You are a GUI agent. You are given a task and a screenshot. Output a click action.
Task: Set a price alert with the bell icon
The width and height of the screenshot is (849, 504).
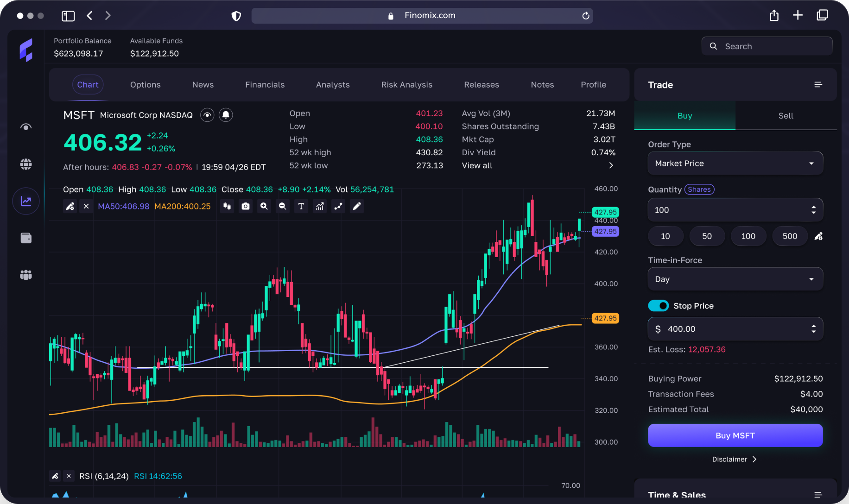tap(226, 115)
